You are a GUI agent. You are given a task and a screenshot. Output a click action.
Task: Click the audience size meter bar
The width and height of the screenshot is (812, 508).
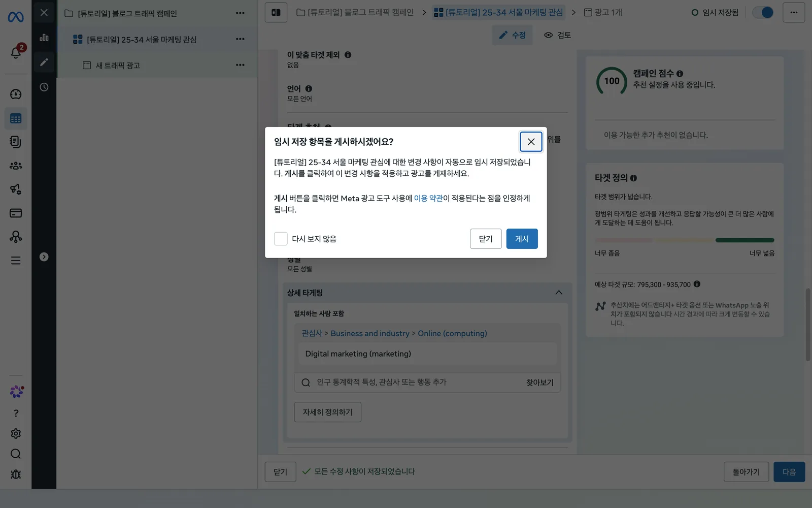(x=685, y=240)
